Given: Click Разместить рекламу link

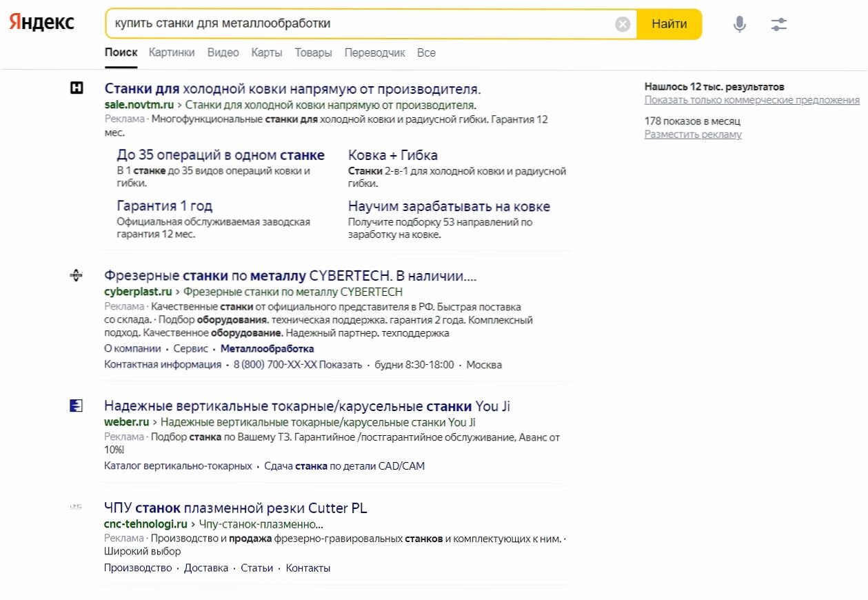Looking at the screenshot, I should click(x=693, y=134).
